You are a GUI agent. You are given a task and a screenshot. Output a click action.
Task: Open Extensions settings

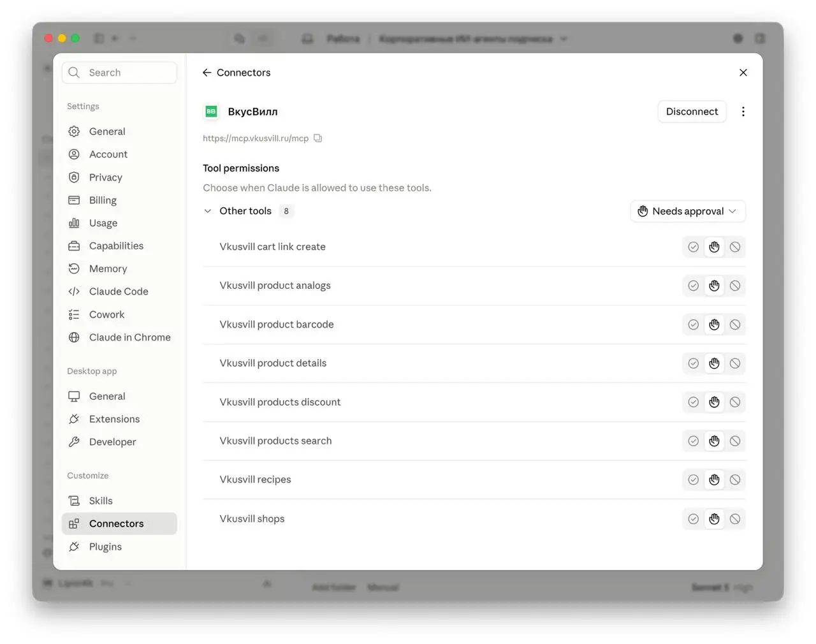(x=119, y=419)
